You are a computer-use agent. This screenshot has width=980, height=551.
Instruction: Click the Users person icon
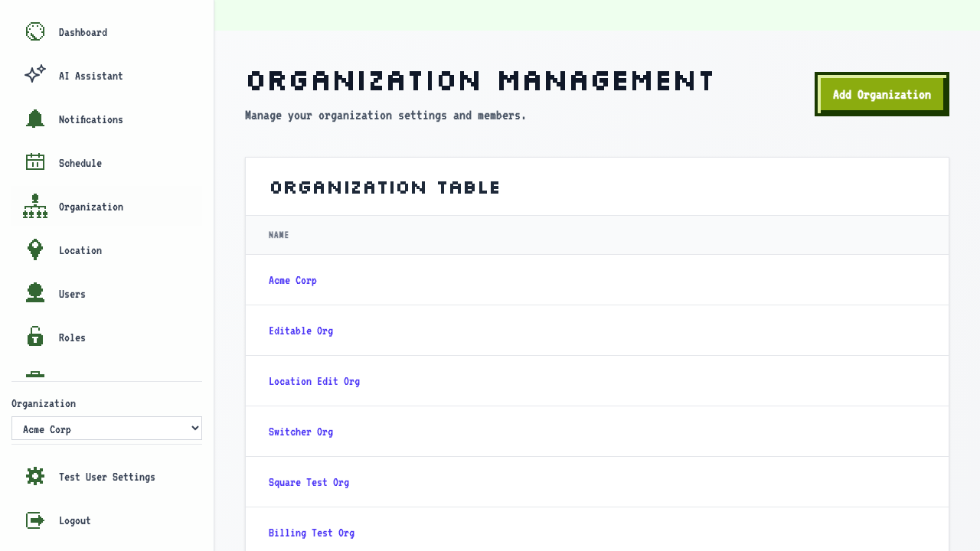[35, 293]
